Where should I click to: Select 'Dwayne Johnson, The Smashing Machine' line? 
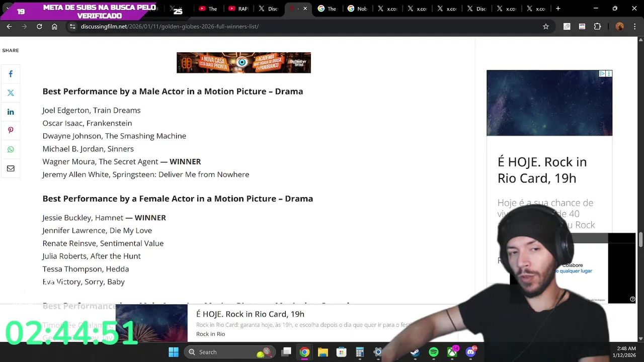[114, 136]
